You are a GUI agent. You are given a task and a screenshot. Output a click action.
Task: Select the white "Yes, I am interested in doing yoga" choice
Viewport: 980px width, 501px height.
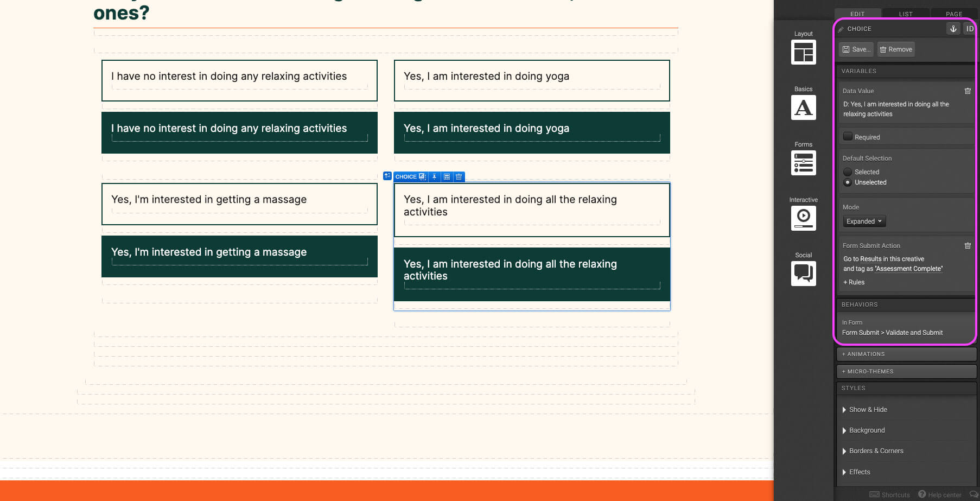[532, 80]
